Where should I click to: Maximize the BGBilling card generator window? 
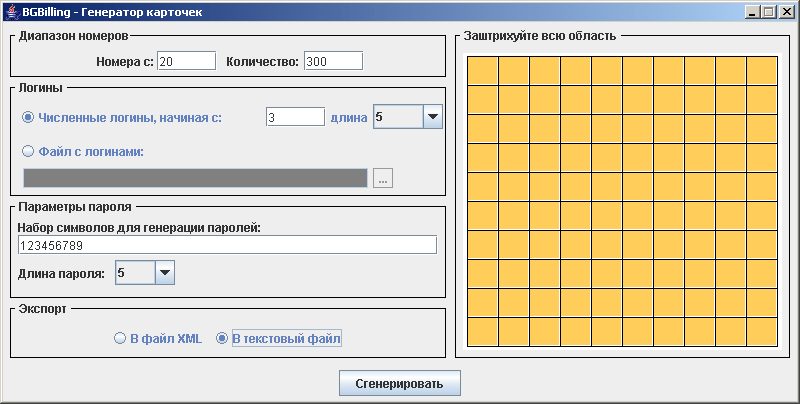pyautogui.click(x=768, y=12)
